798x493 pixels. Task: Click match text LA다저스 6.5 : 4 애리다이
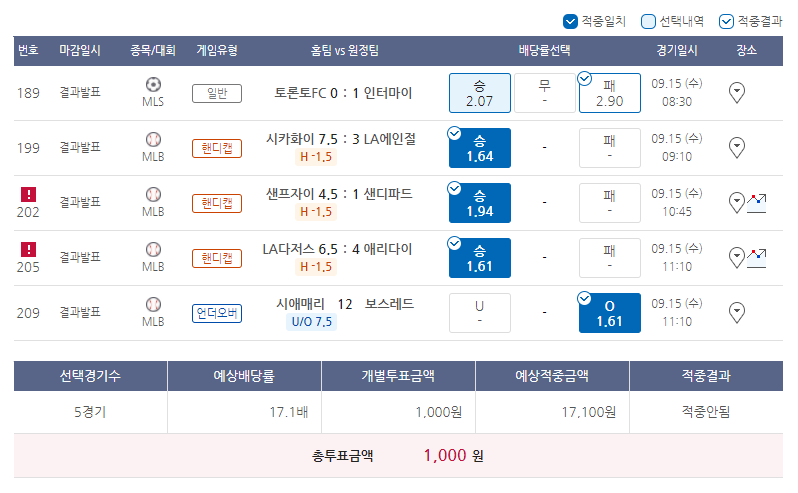click(337, 249)
